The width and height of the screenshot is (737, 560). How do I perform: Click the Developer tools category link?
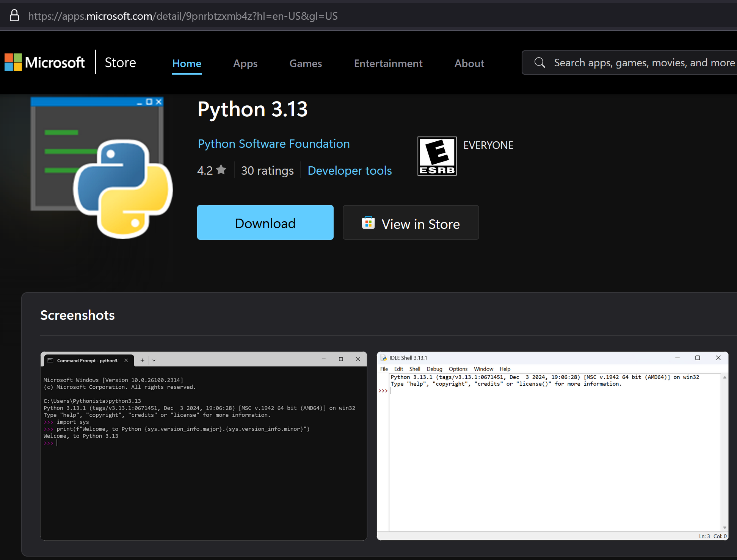[349, 170]
